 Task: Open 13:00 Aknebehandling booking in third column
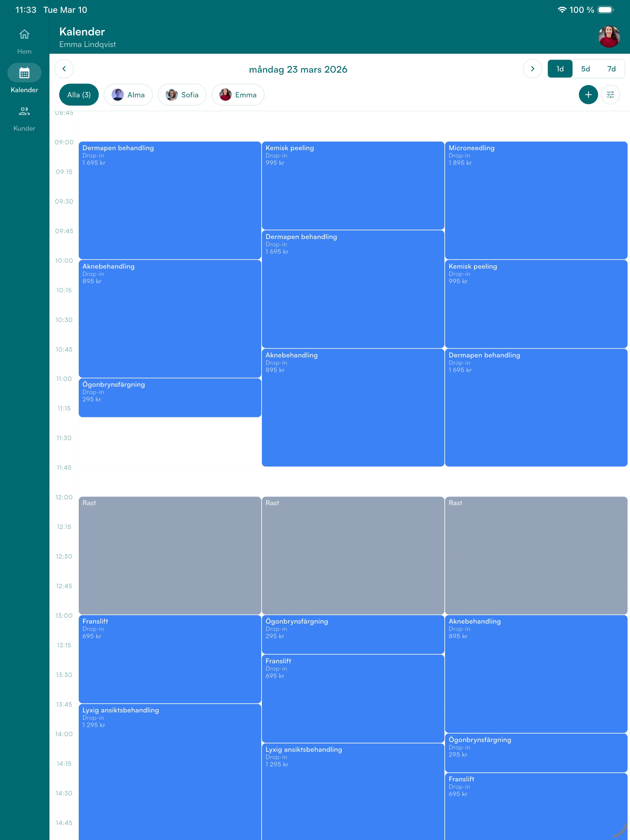(536, 674)
